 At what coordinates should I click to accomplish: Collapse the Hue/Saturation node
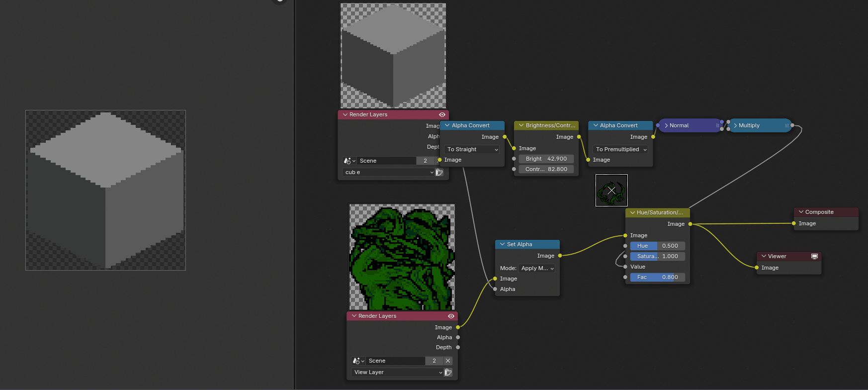[x=632, y=212]
